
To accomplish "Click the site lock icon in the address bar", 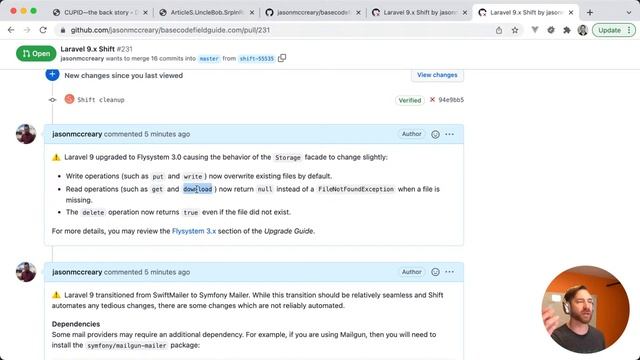I will pyautogui.click(x=62, y=30).
